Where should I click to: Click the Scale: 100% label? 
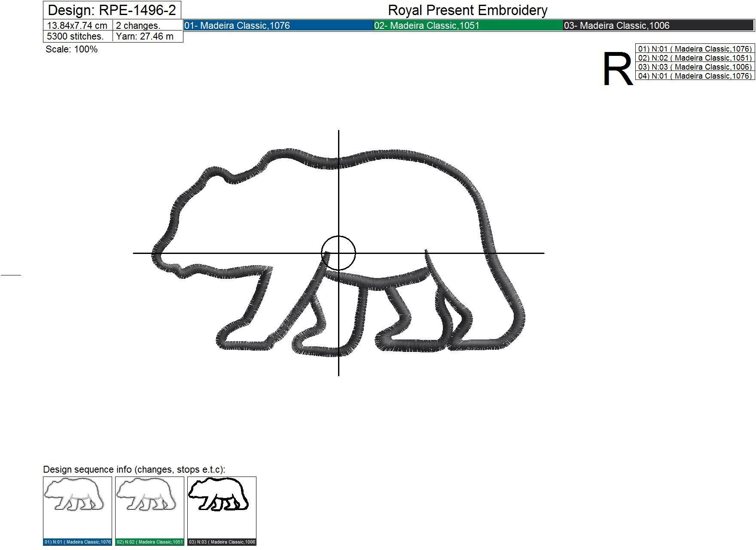point(71,49)
